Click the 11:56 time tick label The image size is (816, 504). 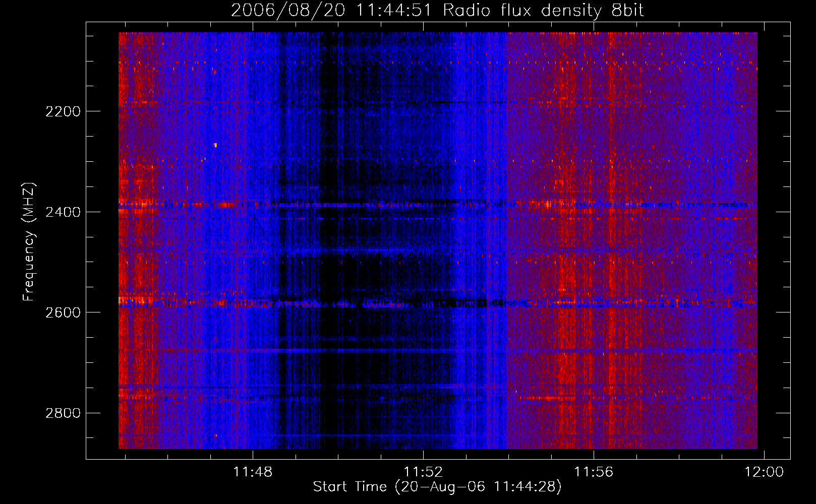point(594,472)
